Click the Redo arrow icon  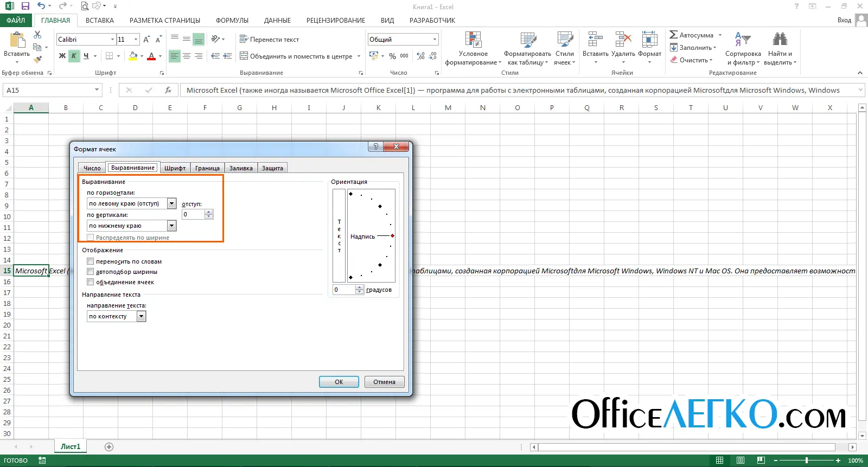pyautogui.click(x=62, y=7)
